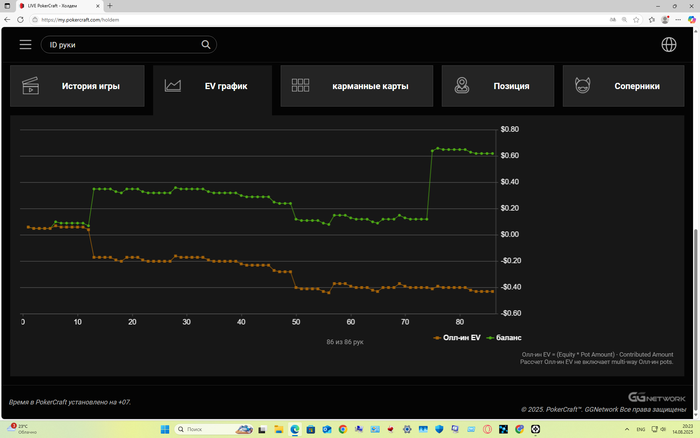This screenshot has height=438, width=700.
Task: Show hidden system tray icons
Action: pos(627,429)
